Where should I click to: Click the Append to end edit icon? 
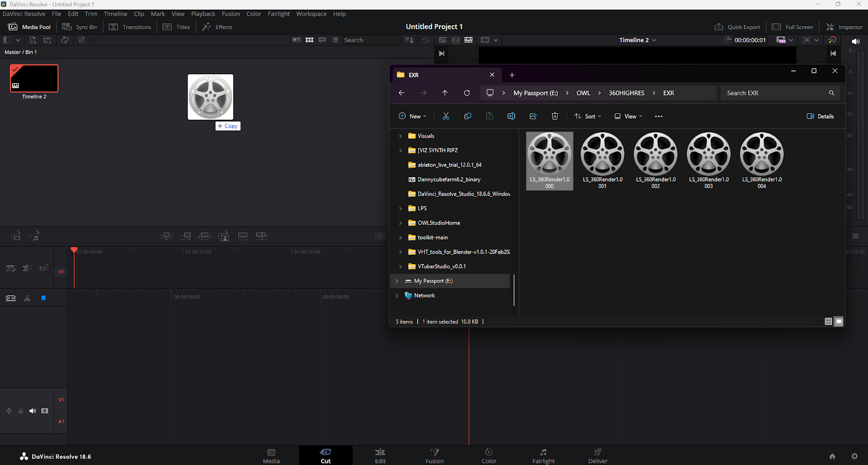point(186,236)
